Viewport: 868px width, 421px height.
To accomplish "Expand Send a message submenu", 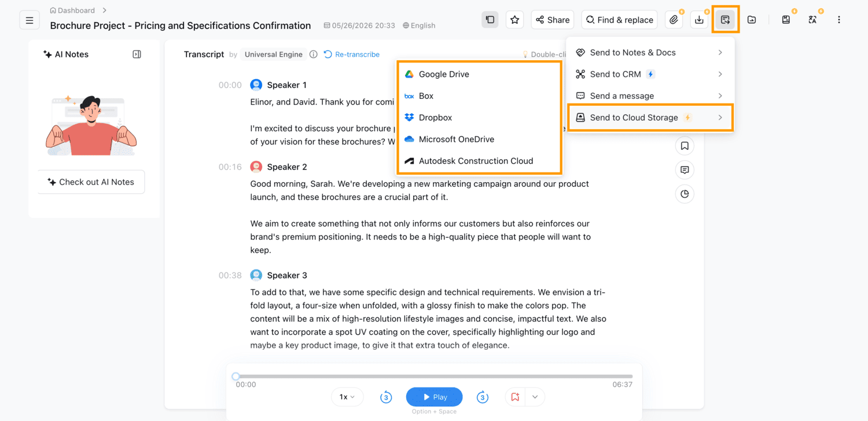I will 650,96.
